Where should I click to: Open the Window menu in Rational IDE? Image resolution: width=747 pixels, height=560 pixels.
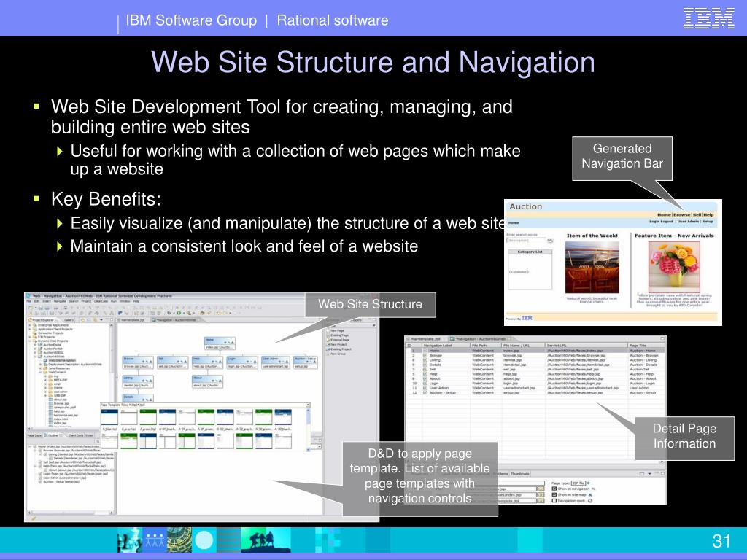click(125, 301)
